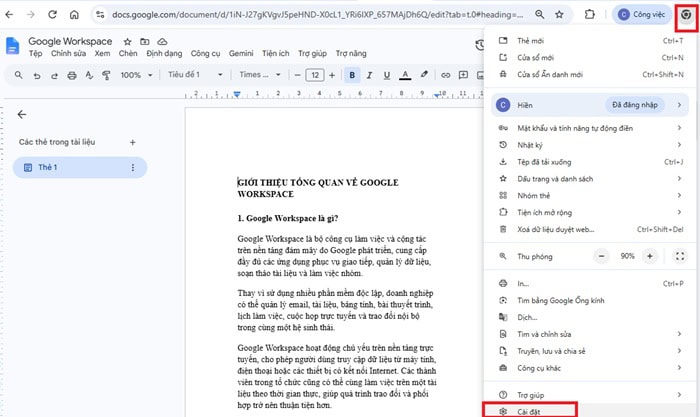Viewport: 700px width, 417px height.
Task: Open the Gemini menu
Action: click(x=241, y=54)
